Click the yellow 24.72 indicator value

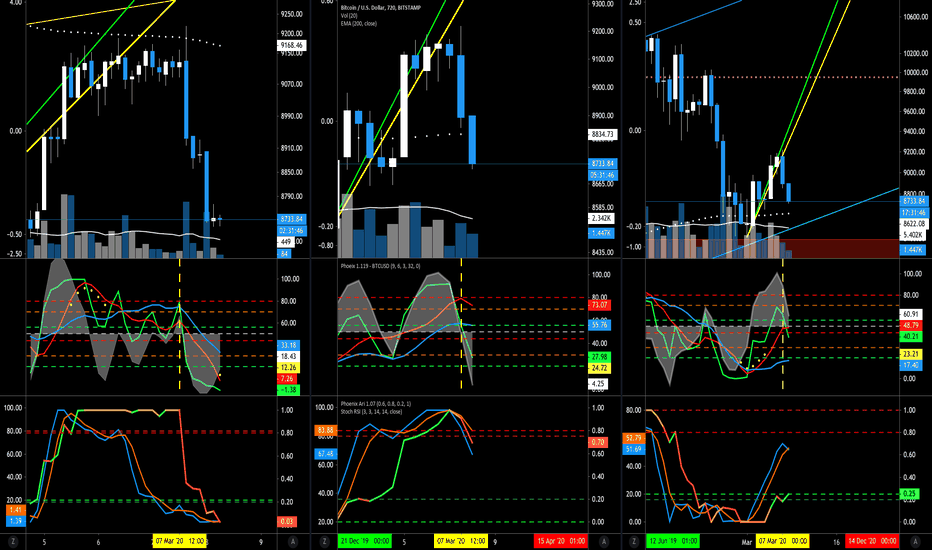600,369
